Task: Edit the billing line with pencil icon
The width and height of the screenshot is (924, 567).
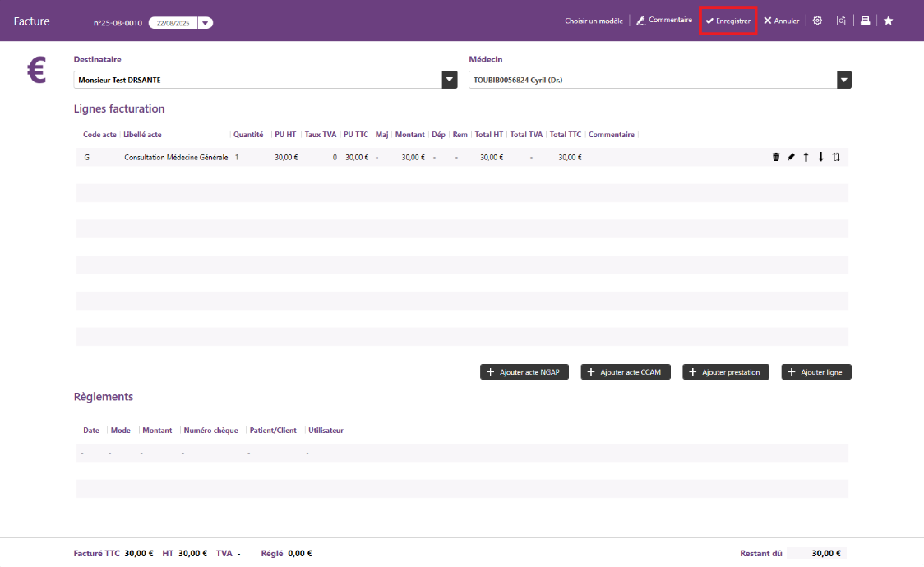Action: coord(791,157)
